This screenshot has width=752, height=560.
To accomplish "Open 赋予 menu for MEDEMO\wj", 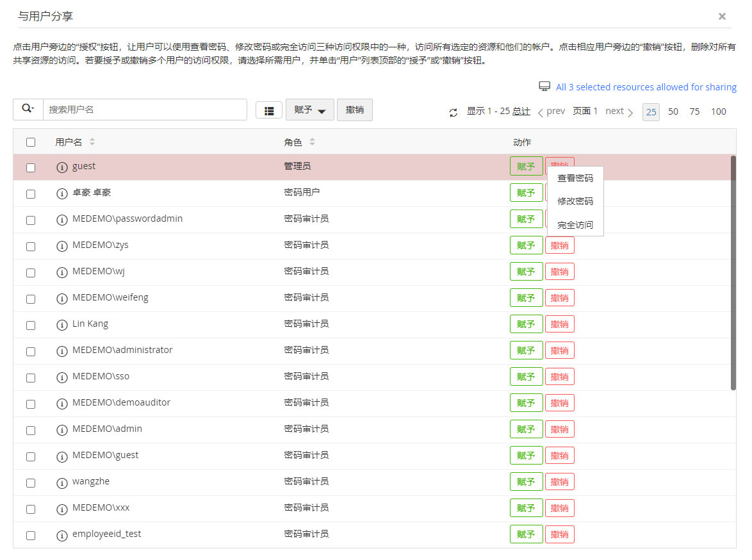I will coord(526,272).
